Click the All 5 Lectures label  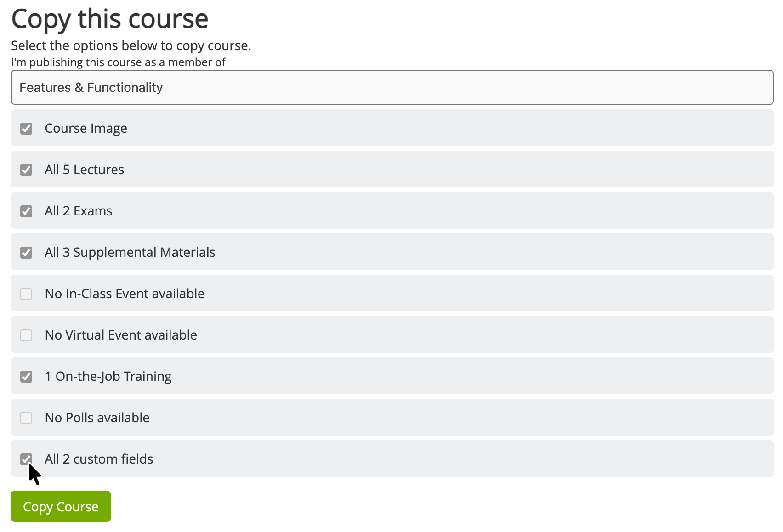click(x=85, y=170)
